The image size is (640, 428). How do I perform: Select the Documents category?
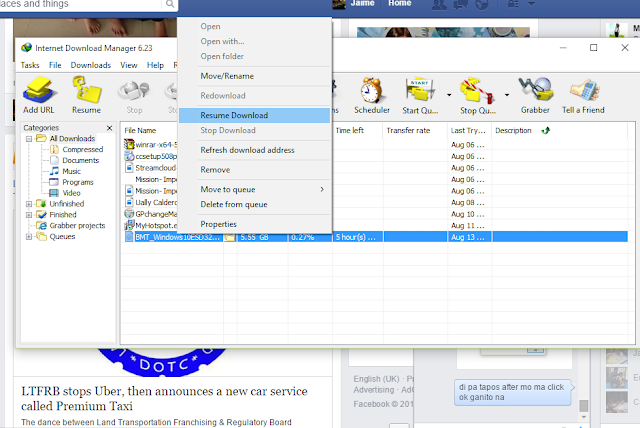tap(80, 160)
